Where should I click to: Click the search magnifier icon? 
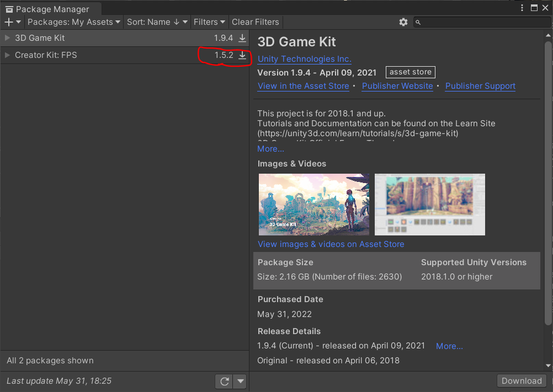[418, 23]
